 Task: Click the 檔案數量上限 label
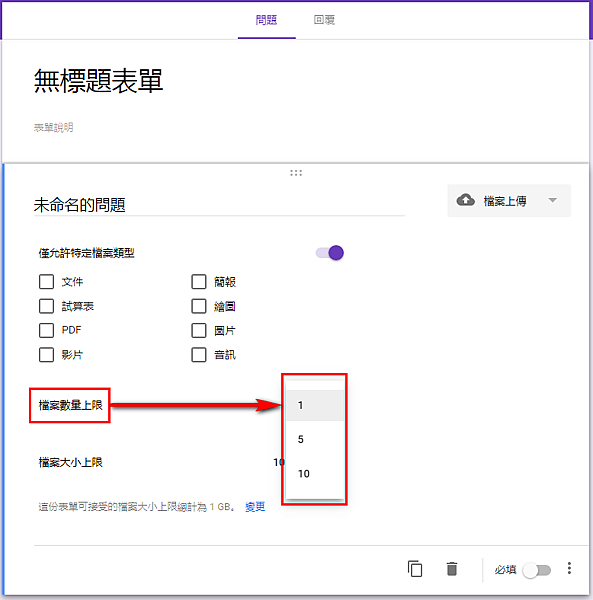[x=71, y=405]
